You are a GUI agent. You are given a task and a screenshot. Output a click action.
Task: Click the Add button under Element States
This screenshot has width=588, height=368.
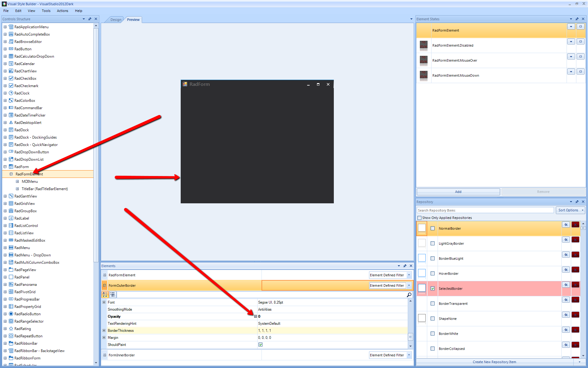[458, 192]
